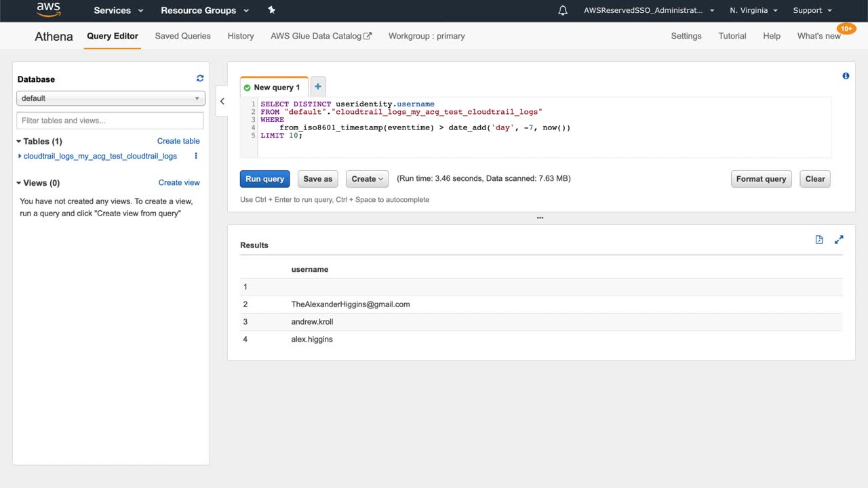Download results file icon
The image size is (868, 488).
click(819, 240)
